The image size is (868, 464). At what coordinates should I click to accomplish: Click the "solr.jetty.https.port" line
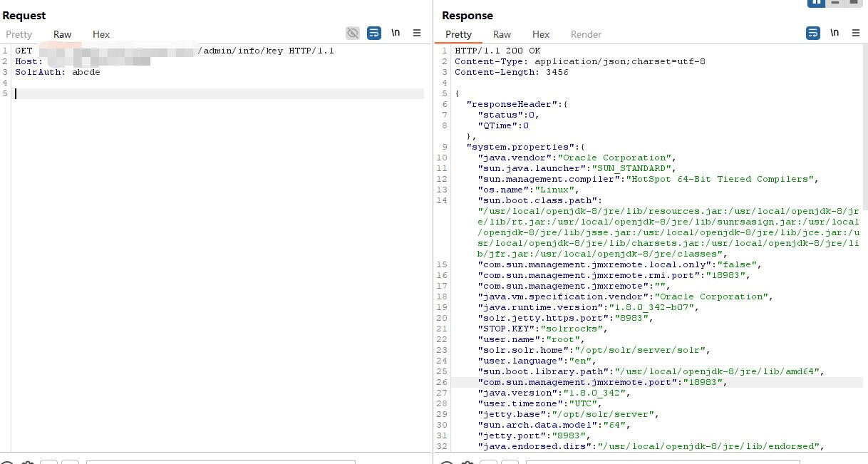[566, 318]
